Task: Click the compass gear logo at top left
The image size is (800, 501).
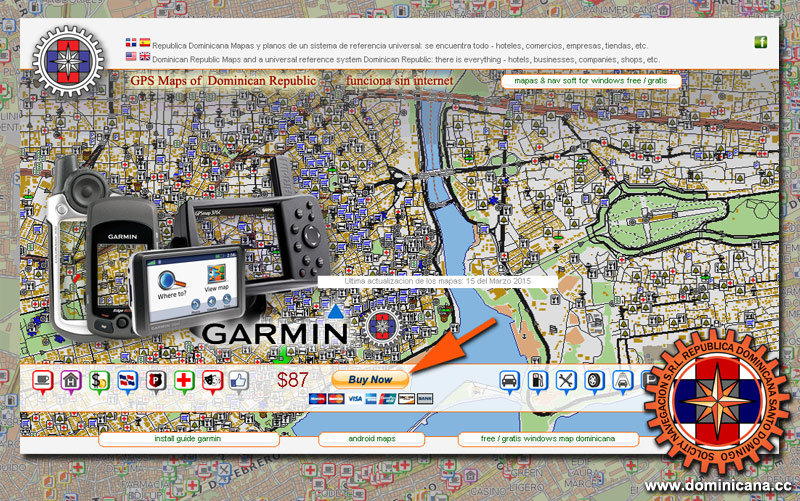Action: click(68, 61)
